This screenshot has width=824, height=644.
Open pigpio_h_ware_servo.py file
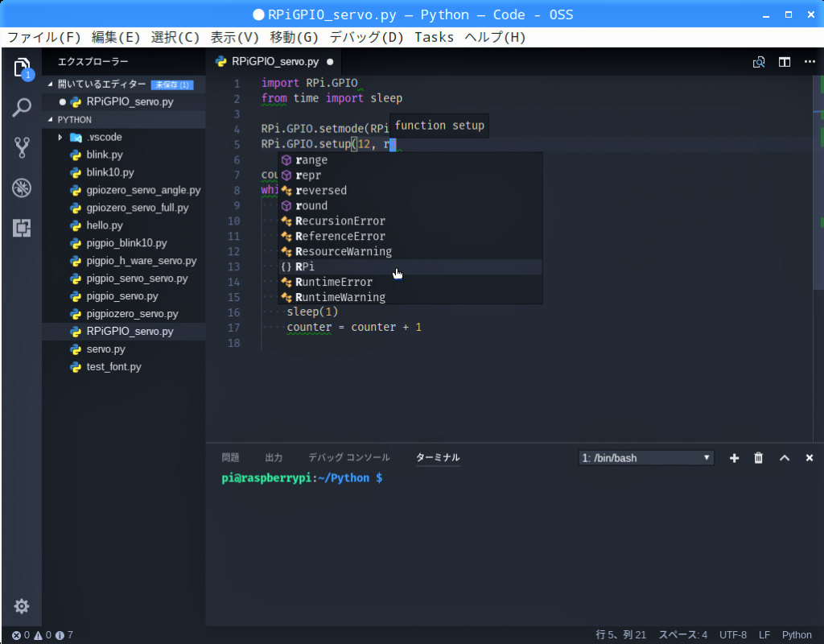click(x=124, y=261)
